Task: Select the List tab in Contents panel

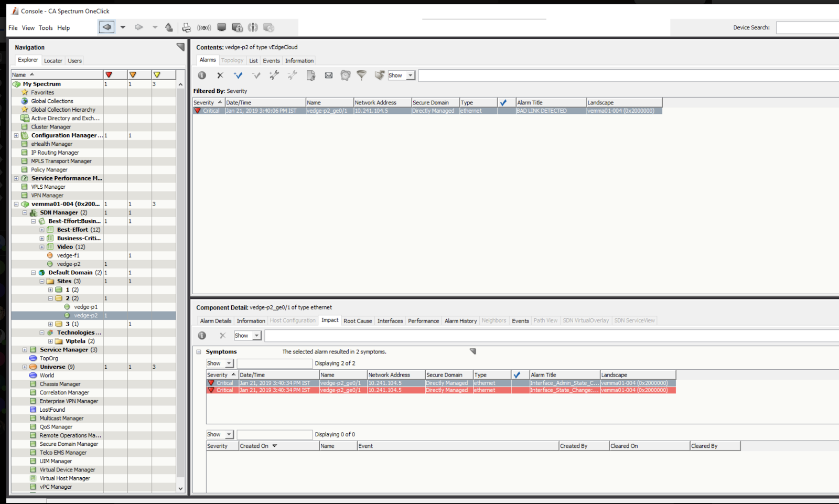Action: (x=253, y=61)
